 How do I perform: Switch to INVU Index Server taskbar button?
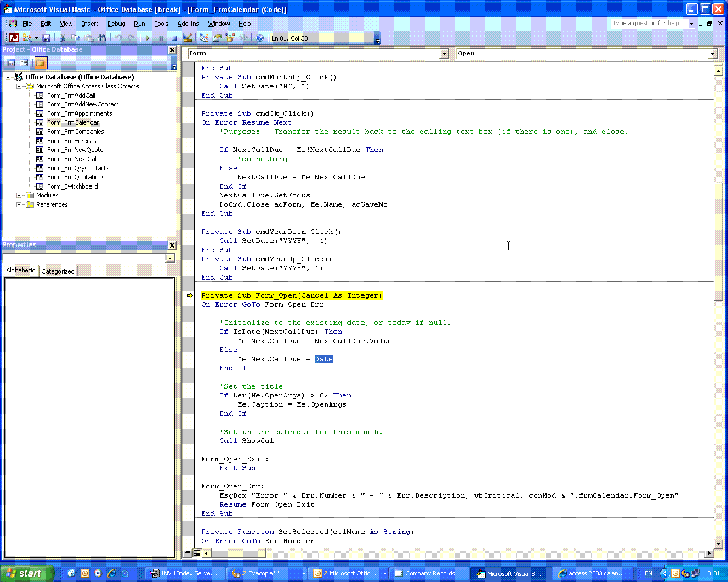186,573
